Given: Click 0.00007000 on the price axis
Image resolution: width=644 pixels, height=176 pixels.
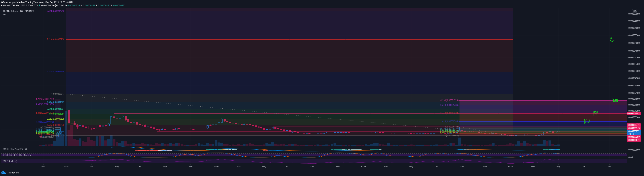Looking at the screenshot, I should [634, 14].
